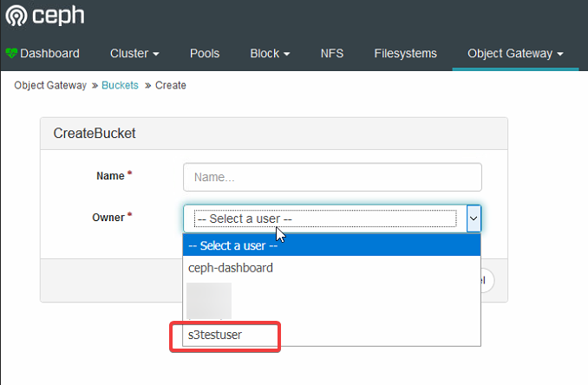The image size is (588, 385).
Task: Open the NFS page
Action: point(332,53)
